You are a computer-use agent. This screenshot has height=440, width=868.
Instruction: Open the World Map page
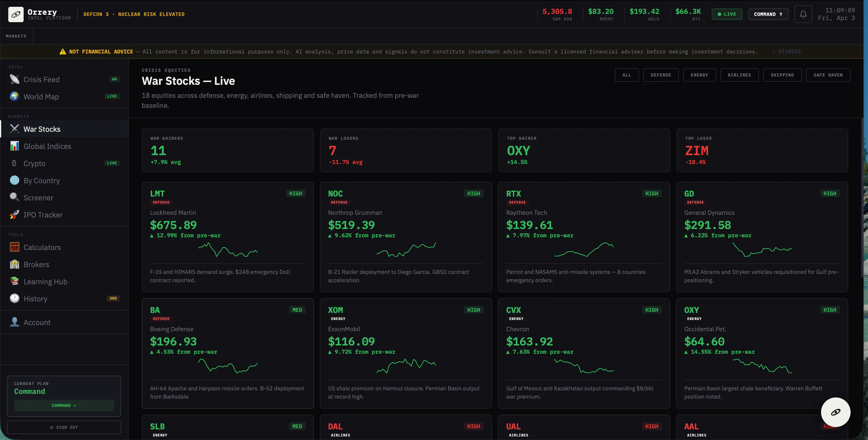(64, 96)
